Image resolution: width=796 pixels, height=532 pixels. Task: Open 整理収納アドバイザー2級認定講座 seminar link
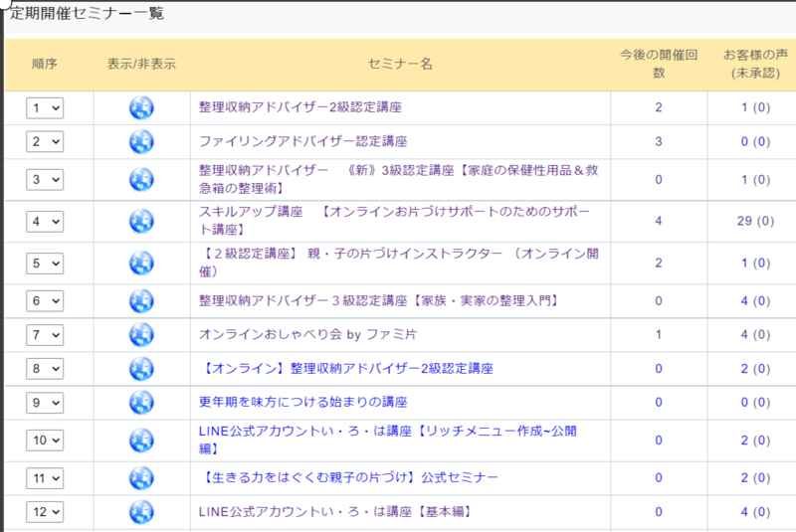pos(299,107)
